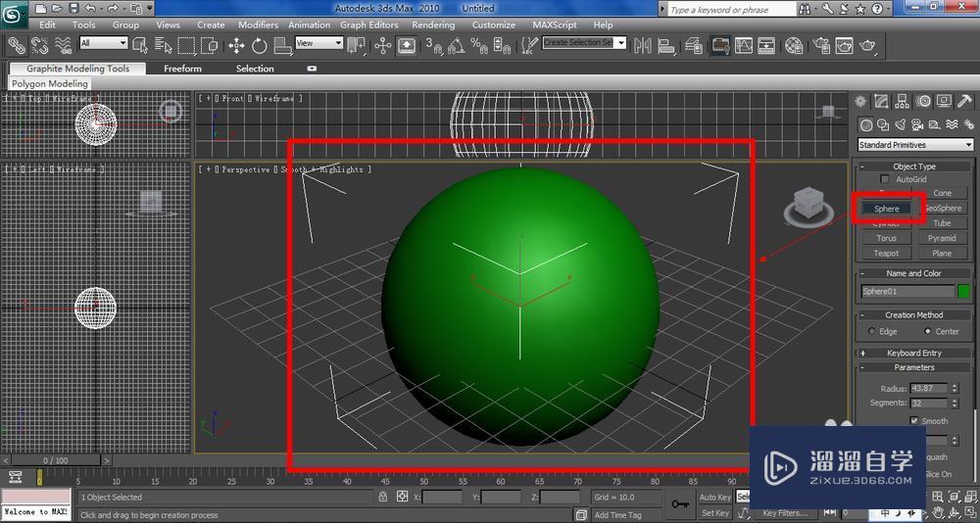Viewport: 980px width, 523px height.
Task: Open the 3ds Max application menu button
Action: 13,15
